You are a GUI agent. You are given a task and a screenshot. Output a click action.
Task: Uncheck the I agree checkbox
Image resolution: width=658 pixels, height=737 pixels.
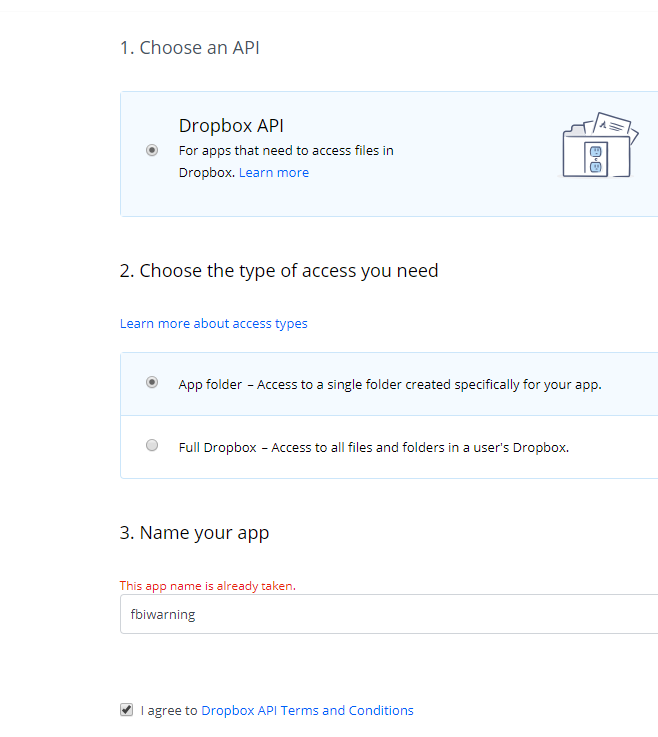tap(126, 710)
